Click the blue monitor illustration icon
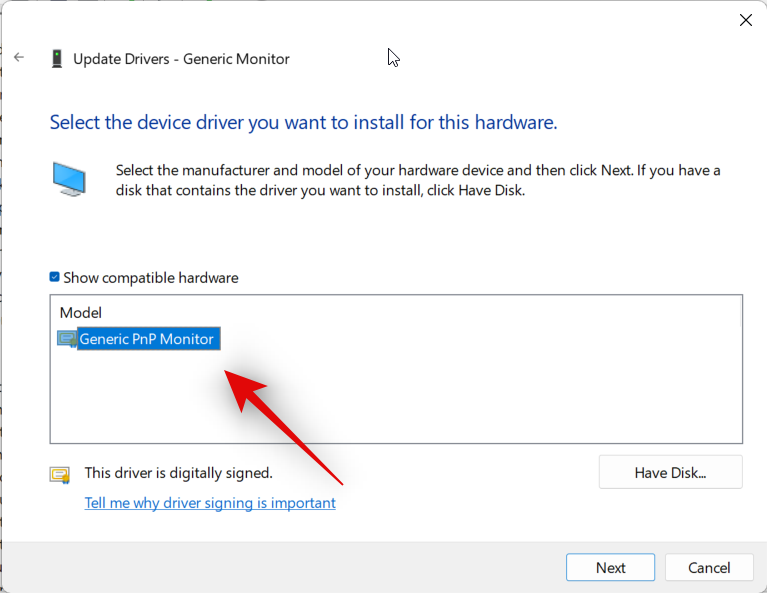This screenshot has width=767, height=593. coord(69,180)
